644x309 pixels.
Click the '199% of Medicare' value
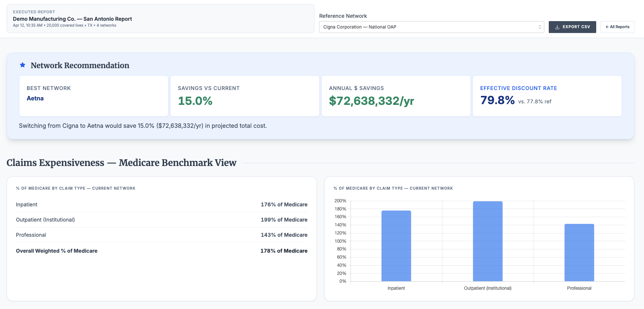tap(284, 220)
